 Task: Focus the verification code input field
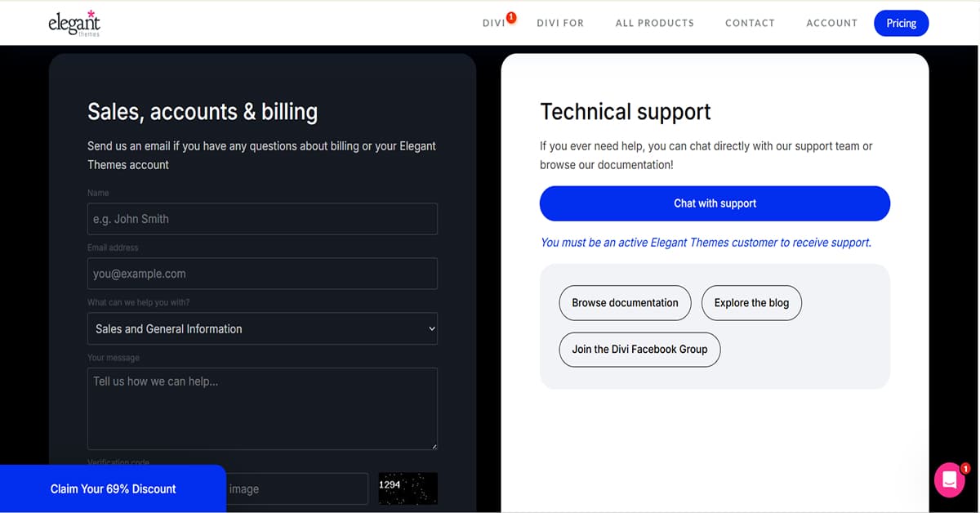pyautogui.click(x=296, y=488)
